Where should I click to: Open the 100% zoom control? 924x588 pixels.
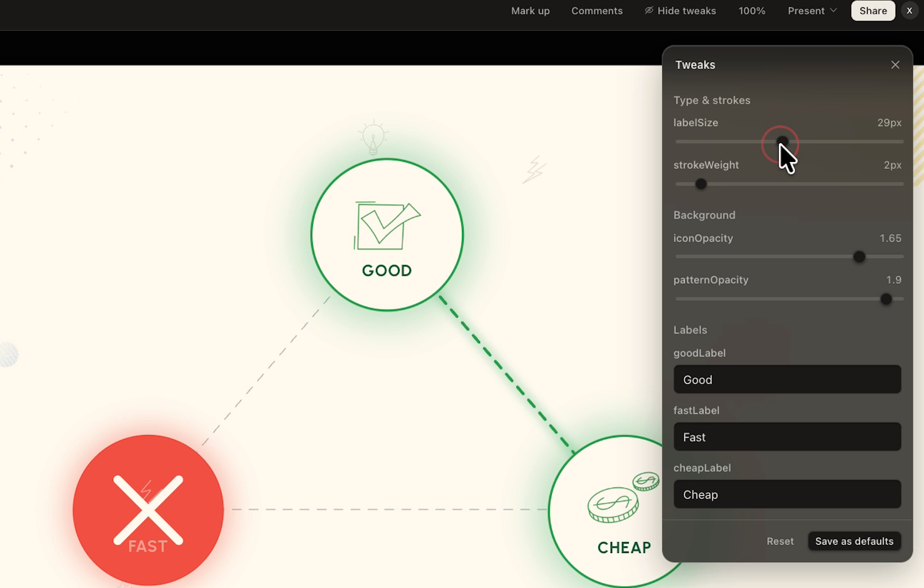(752, 11)
